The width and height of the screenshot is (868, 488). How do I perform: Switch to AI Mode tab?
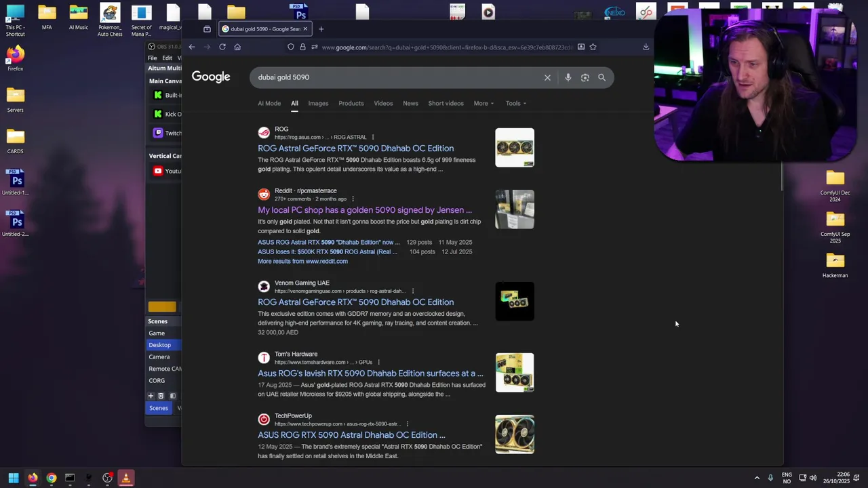point(269,103)
